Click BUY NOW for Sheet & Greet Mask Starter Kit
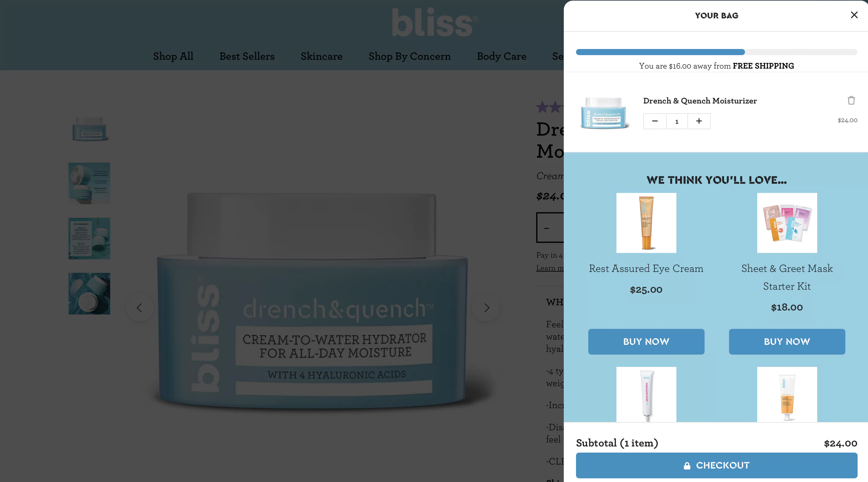 [x=787, y=341]
